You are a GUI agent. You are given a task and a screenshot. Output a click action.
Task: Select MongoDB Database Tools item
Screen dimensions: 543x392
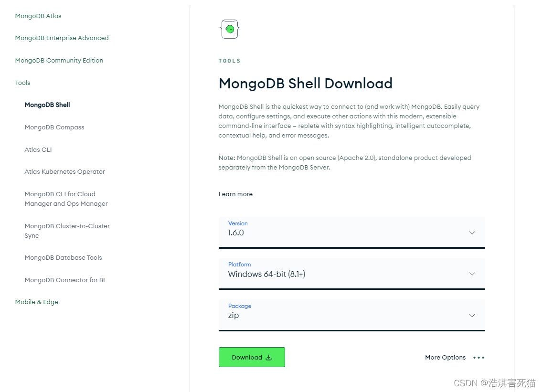63,258
